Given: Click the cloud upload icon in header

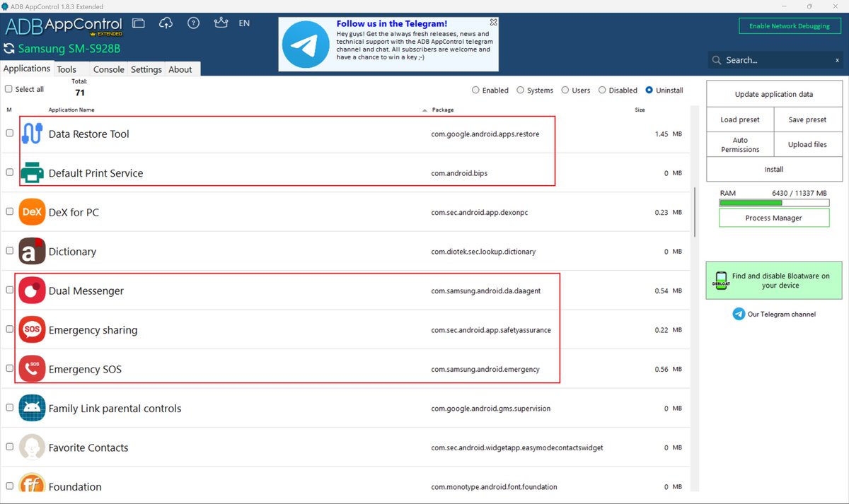Looking at the screenshot, I should coord(166,23).
